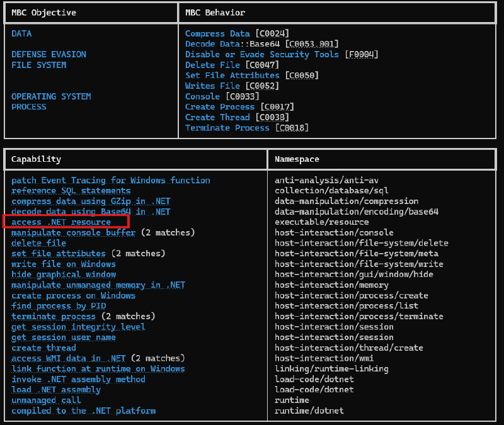Screen dimensions: 504x425
Task: Open the Create Thread behavior link
Action: [x=217, y=118]
